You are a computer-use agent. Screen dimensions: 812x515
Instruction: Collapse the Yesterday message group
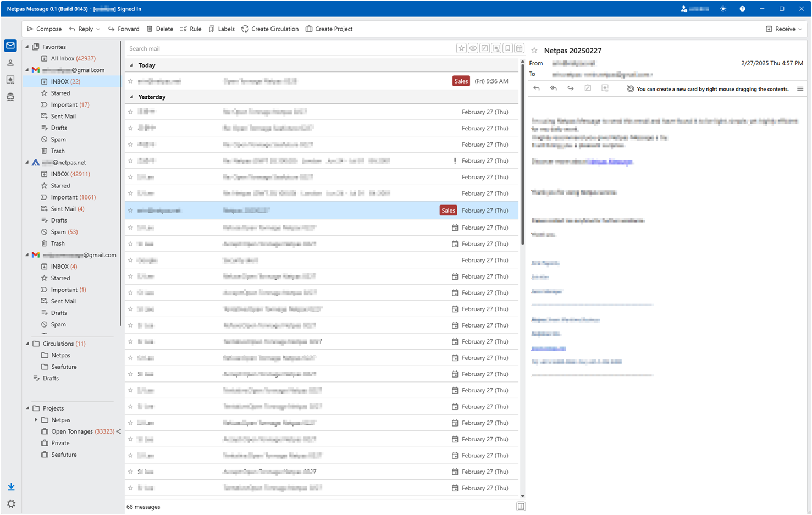tap(131, 97)
